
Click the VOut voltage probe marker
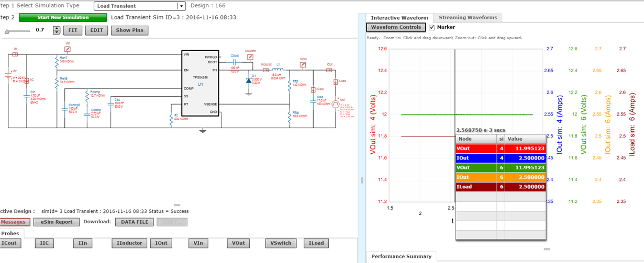303,65
